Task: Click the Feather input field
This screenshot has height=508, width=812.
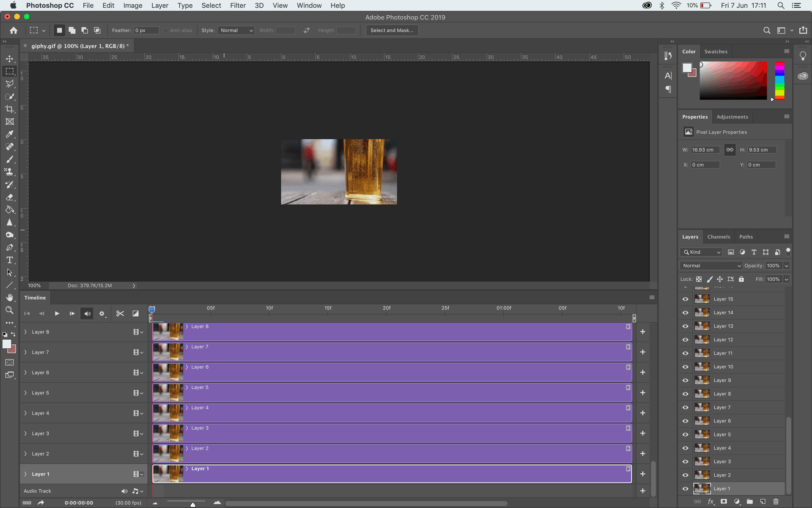Action: [146, 30]
